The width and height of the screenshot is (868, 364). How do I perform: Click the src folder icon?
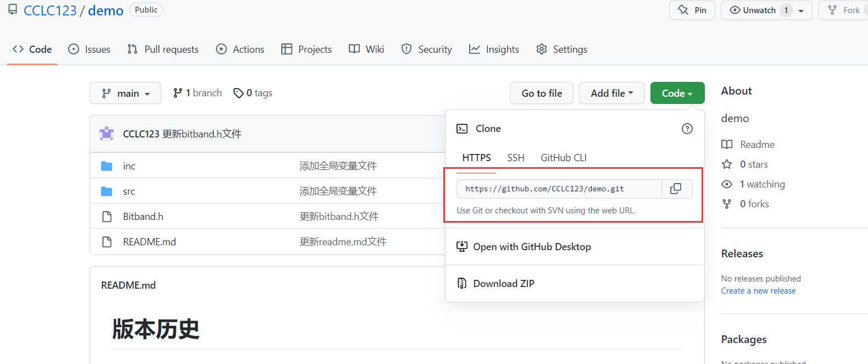point(107,191)
